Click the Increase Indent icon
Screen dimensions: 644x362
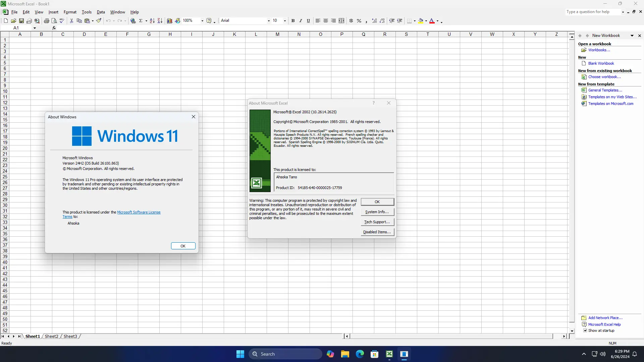[399, 21]
